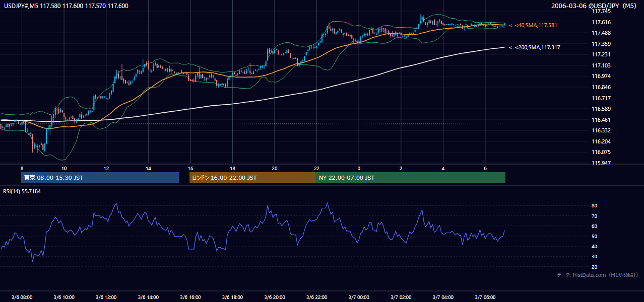
Task: Click the 3/6 20:00 bottom time label
Action: (x=275, y=297)
